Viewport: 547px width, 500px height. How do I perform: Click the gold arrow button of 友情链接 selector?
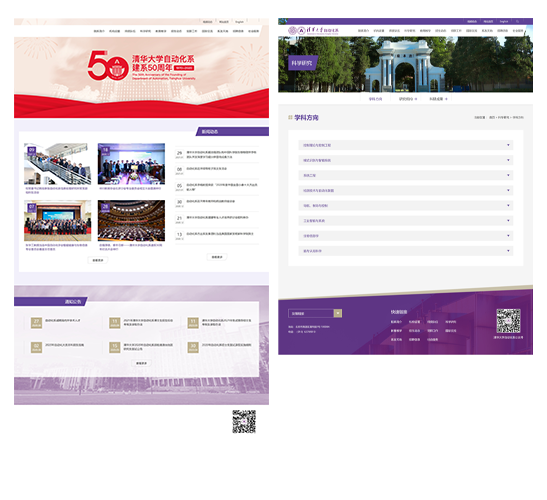click(338, 313)
